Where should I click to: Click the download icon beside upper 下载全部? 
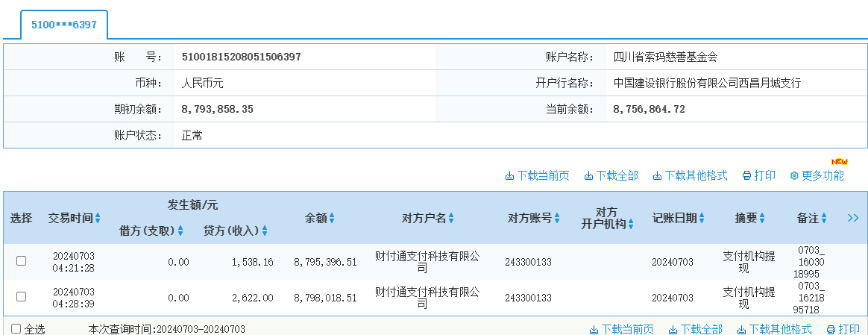point(588,176)
